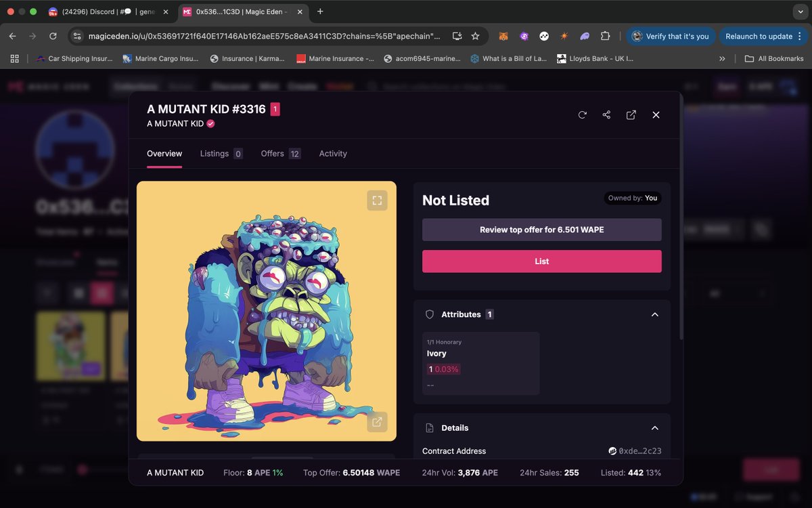Screen dimensions: 812x508
Task: Switch to the Discord browser tab
Action: click(x=107, y=12)
